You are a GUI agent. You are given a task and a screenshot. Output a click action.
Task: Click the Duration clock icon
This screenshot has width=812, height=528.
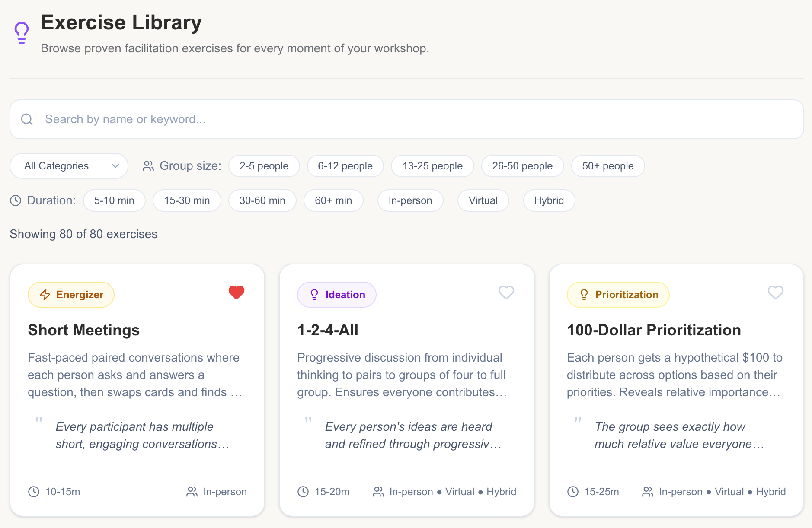click(x=15, y=200)
